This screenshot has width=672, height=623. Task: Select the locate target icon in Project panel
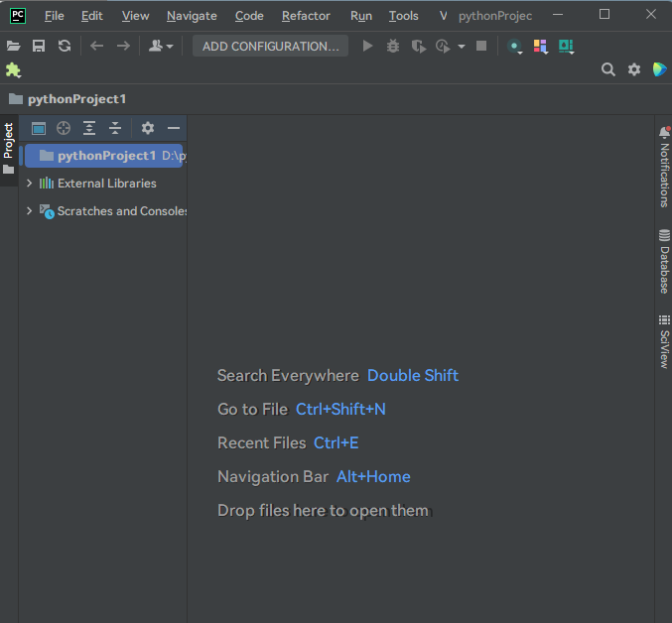(x=64, y=128)
